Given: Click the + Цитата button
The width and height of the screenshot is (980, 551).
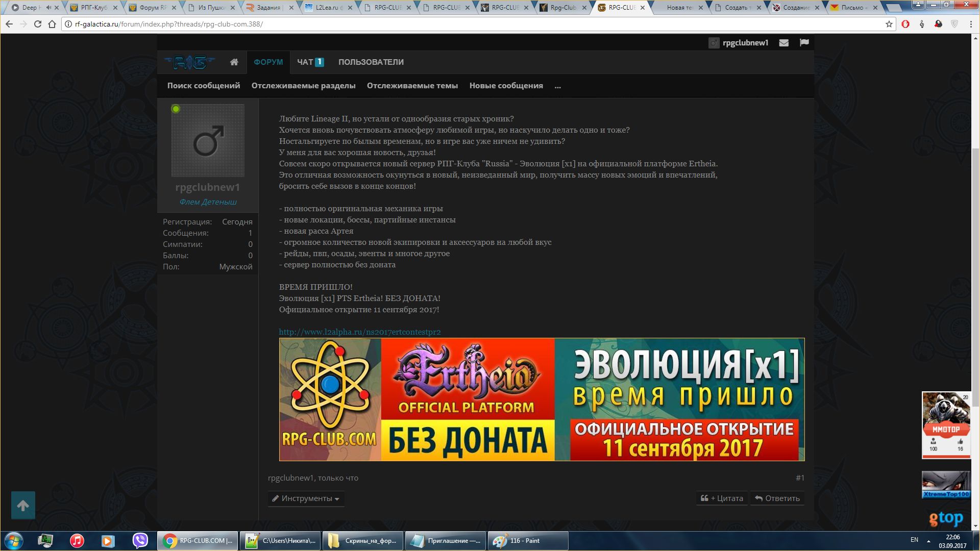Looking at the screenshot, I should tap(722, 498).
